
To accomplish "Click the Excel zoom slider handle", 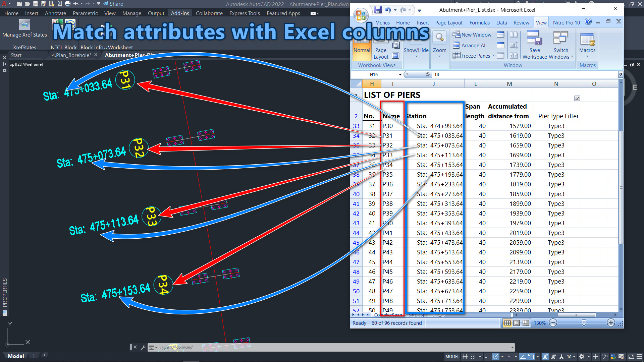I will [x=584, y=323].
